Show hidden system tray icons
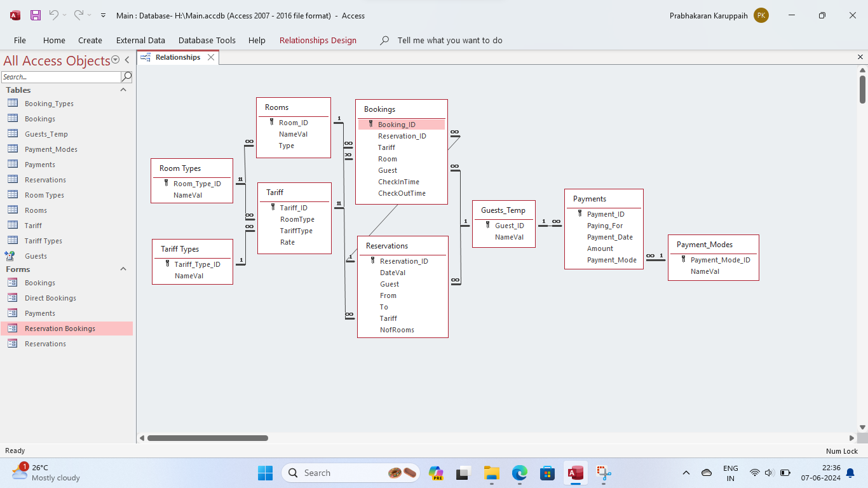This screenshot has height=488, width=868. point(686,473)
